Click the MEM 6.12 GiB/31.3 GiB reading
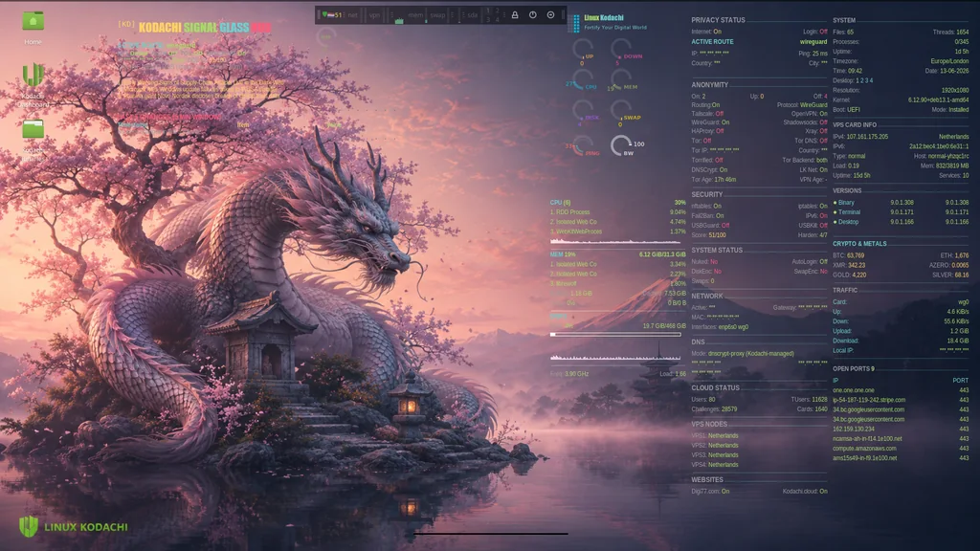This screenshot has width=980, height=551. click(x=662, y=254)
